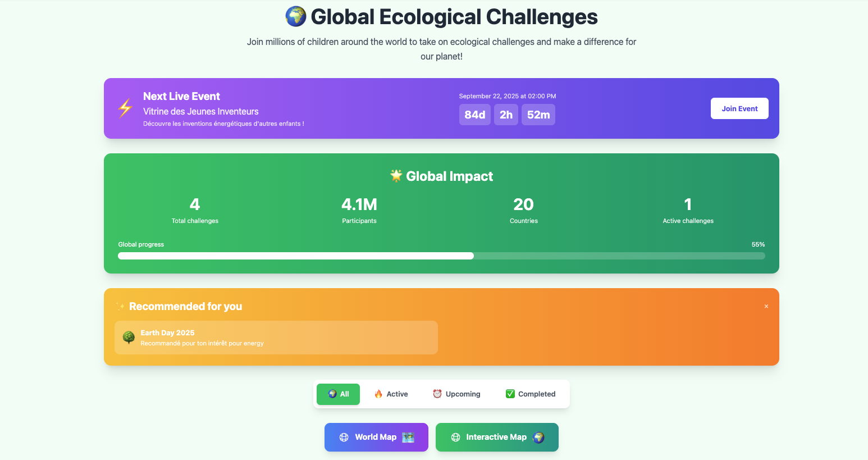
Task: Dismiss the Recommended for you banner
Action: click(x=766, y=307)
